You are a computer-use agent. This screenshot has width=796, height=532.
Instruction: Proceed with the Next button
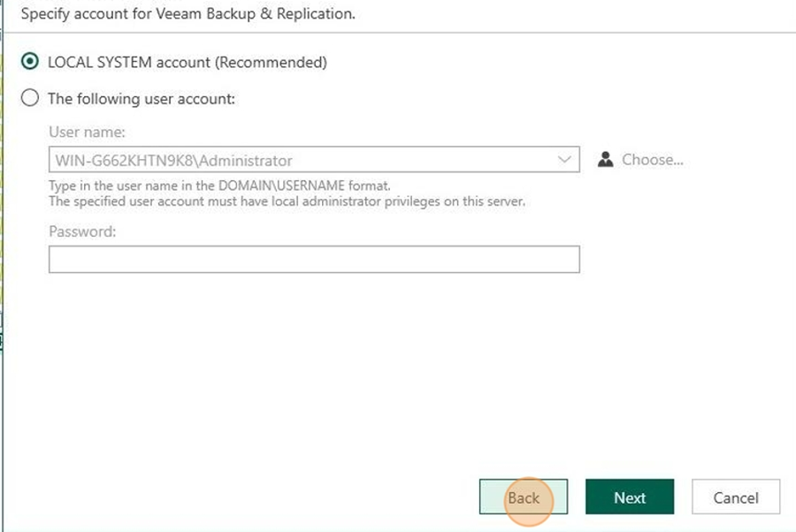click(630, 497)
